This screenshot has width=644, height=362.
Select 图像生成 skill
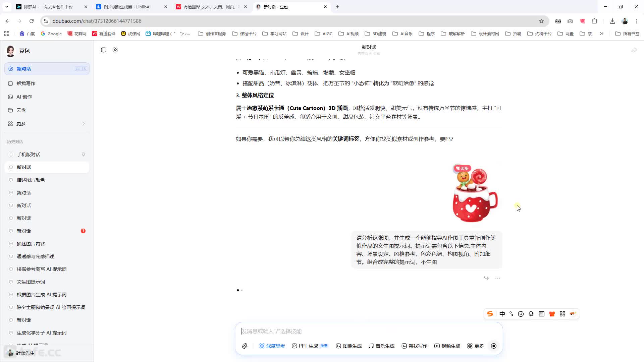[348, 346]
